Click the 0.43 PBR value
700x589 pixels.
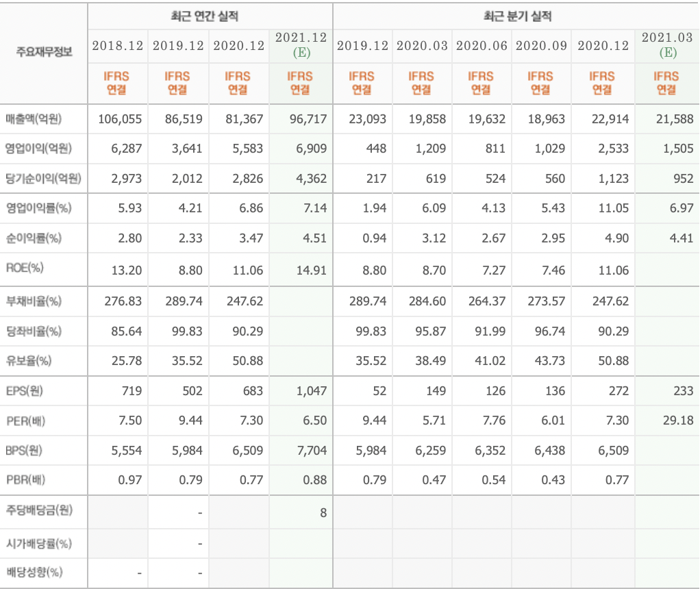click(553, 480)
